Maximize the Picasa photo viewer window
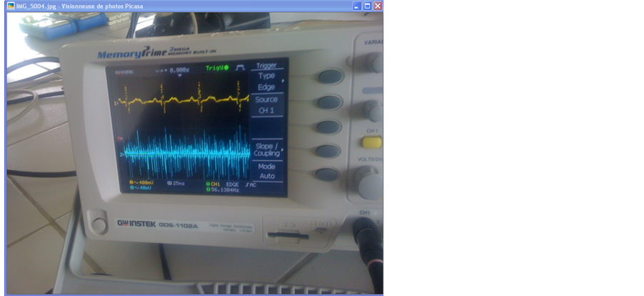Image resolution: width=644 pixels, height=296 pixels. click(x=368, y=6)
